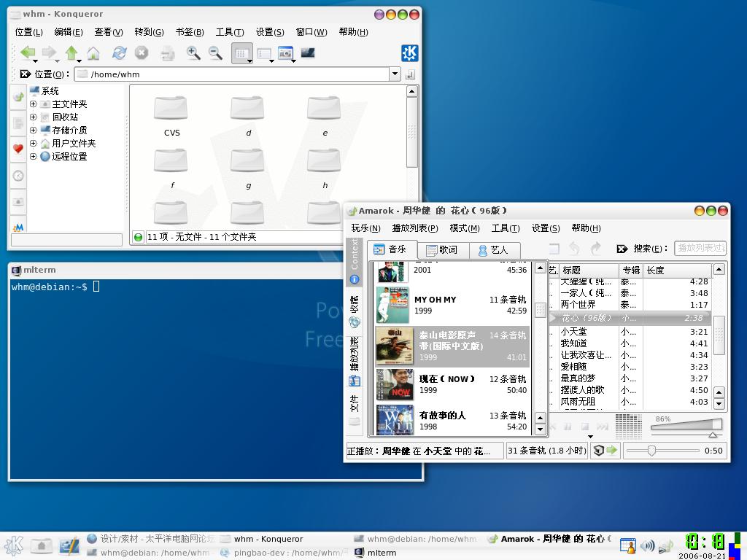Open the KDE K menu on the panel
Viewport: 747px width, 560px height.
13,545
